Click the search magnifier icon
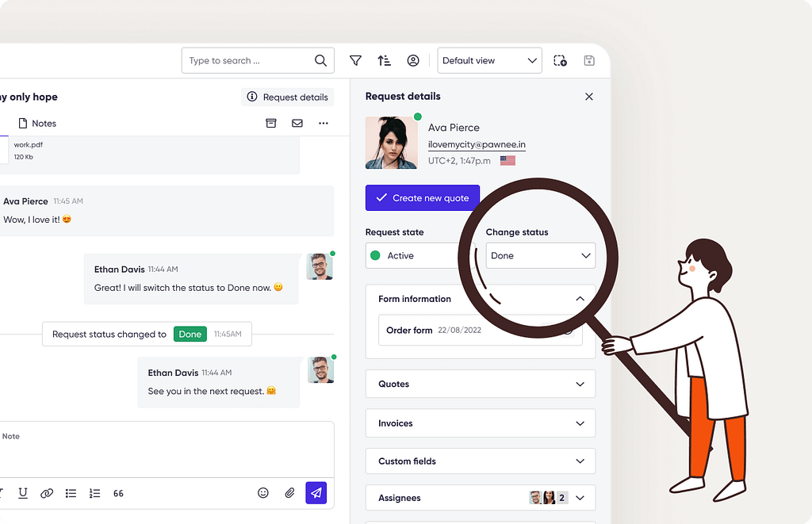The height and width of the screenshot is (524, 812). pos(320,60)
